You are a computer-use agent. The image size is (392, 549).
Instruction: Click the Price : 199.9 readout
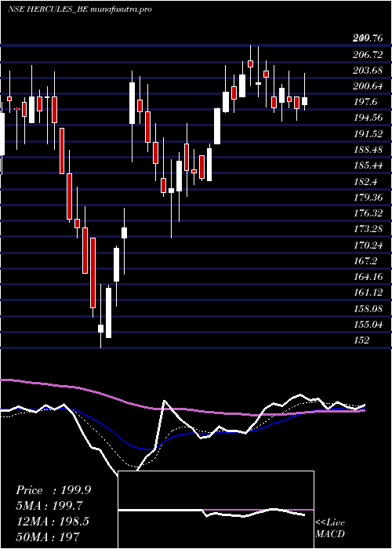pos(53,490)
